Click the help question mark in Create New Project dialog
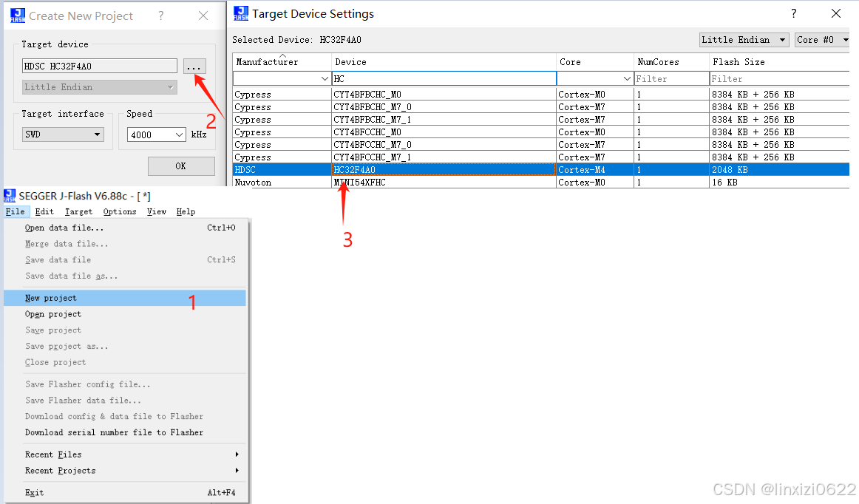Screen dimensions: 859x504 160,16
